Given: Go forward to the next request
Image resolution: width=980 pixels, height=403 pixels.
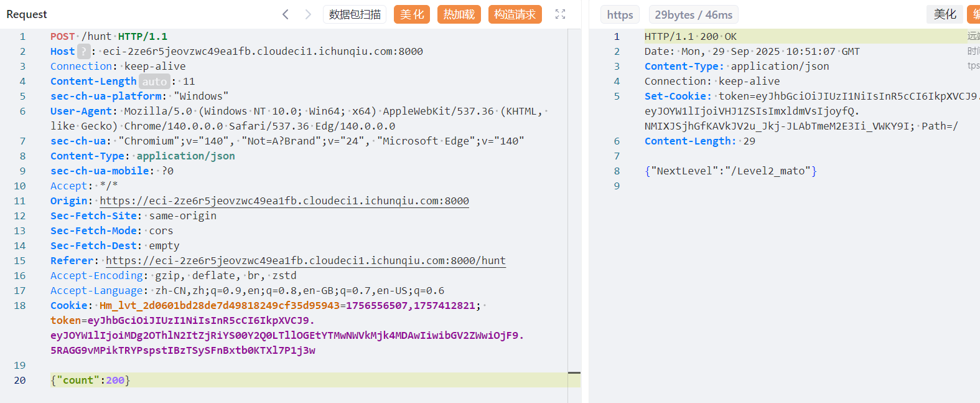Looking at the screenshot, I should tap(308, 14).
